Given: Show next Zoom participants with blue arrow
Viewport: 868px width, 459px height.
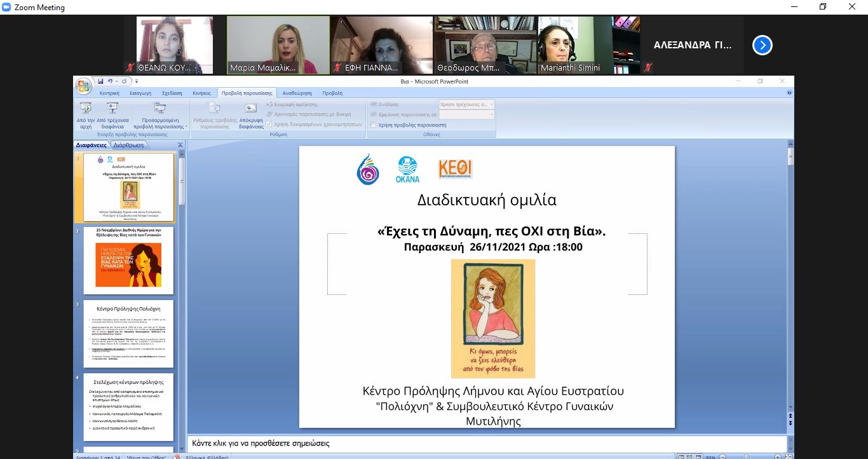Looking at the screenshot, I should point(762,45).
